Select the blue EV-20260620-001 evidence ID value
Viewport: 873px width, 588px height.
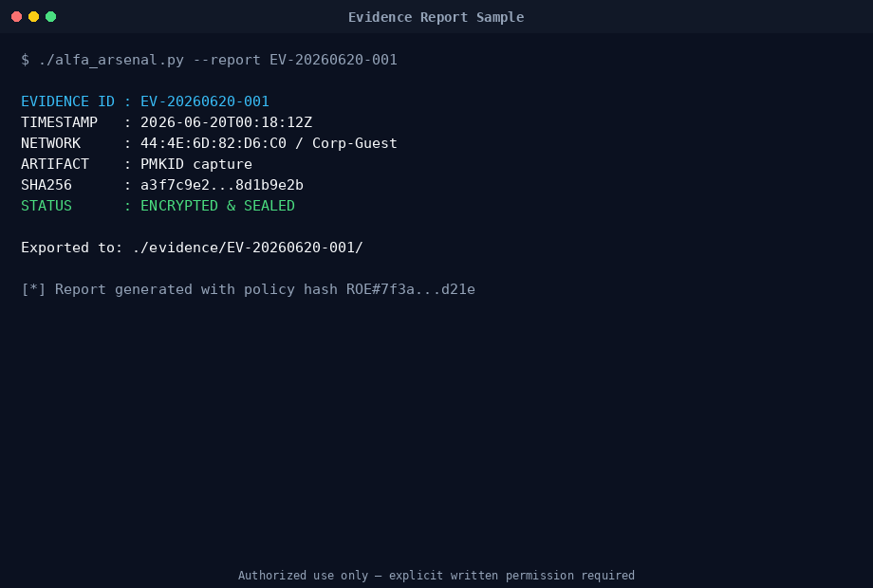205,101
